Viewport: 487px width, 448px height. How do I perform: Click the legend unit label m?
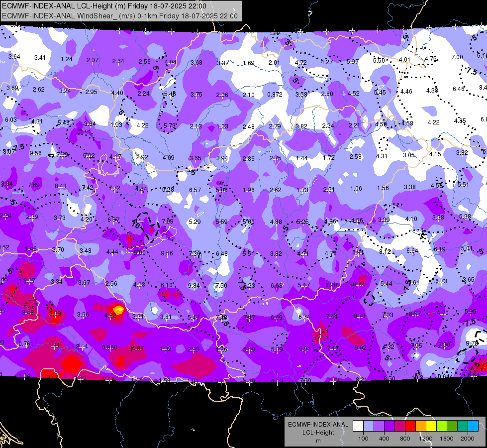[318, 441]
